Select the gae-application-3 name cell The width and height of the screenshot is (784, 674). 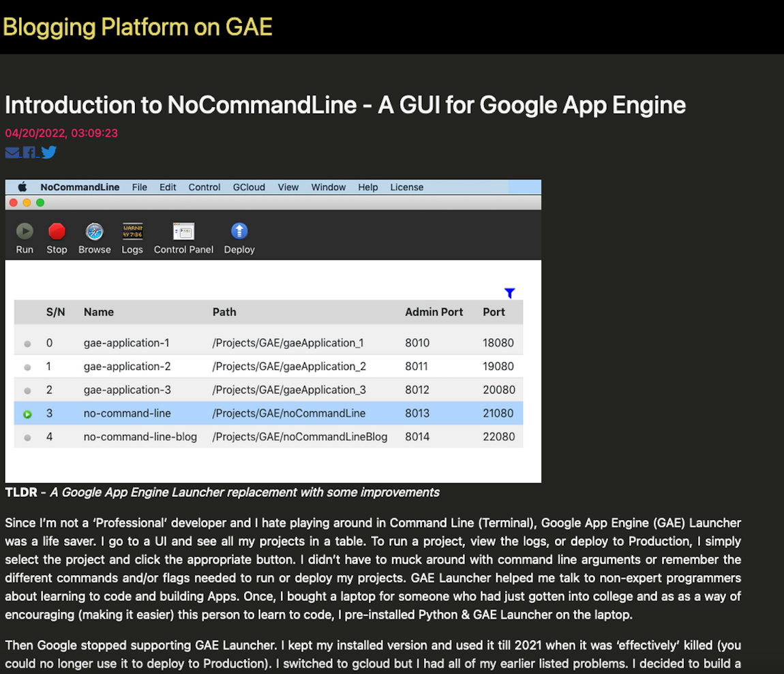127,390
